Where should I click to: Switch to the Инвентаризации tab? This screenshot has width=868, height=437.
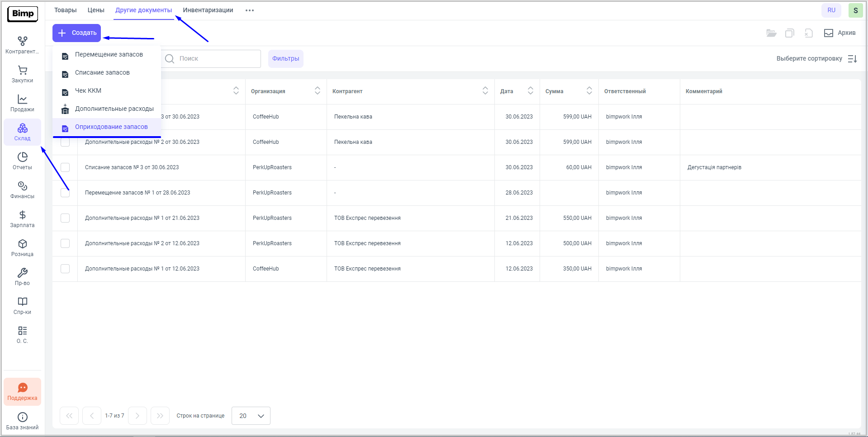point(208,10)
